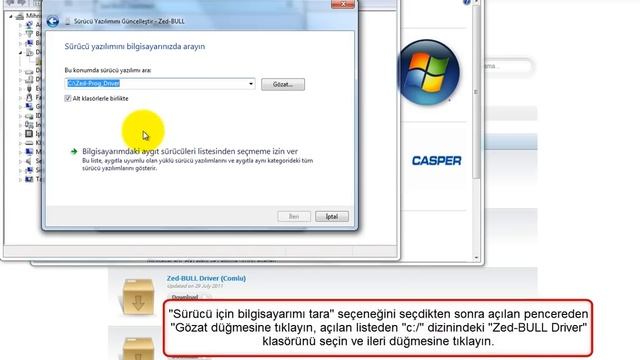Screen dimensions: 640x360
Task: Collapse the Mihr computer root node in Device Manager
Action: pos(11,16)
